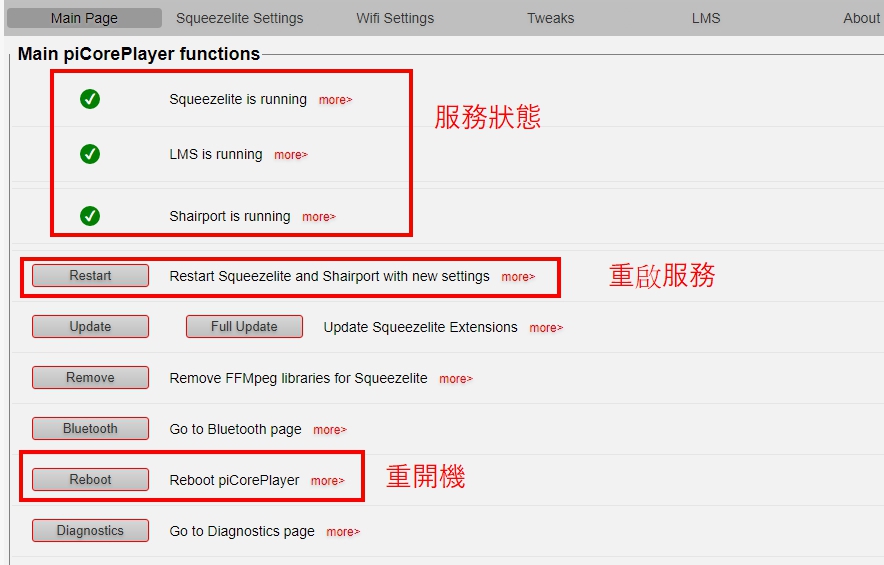Switch to Squeezelite Settings tab

240,18
